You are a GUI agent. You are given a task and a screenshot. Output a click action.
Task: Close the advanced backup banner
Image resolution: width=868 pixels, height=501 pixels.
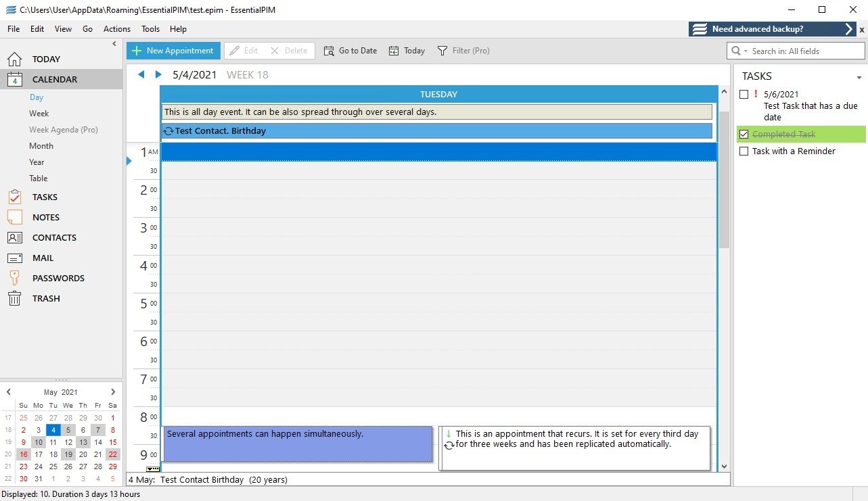point(862,30)
